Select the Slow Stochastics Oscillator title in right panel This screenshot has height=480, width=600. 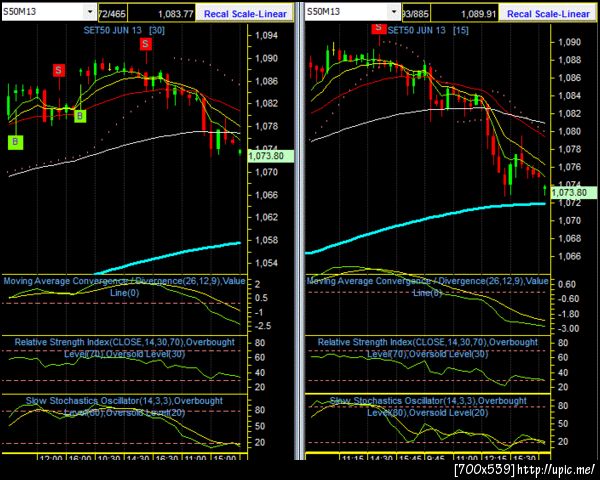(427, 407)
